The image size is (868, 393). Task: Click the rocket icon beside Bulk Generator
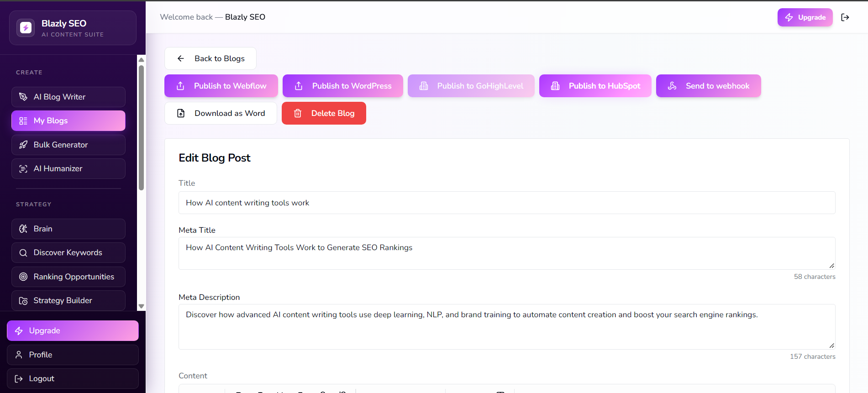tap(23, 145)
